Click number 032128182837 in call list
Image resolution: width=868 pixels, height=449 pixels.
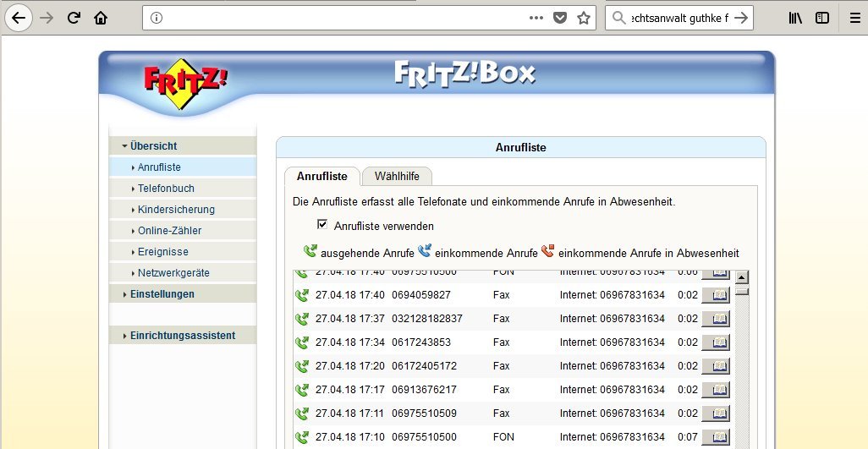click(x=426, y=319)
